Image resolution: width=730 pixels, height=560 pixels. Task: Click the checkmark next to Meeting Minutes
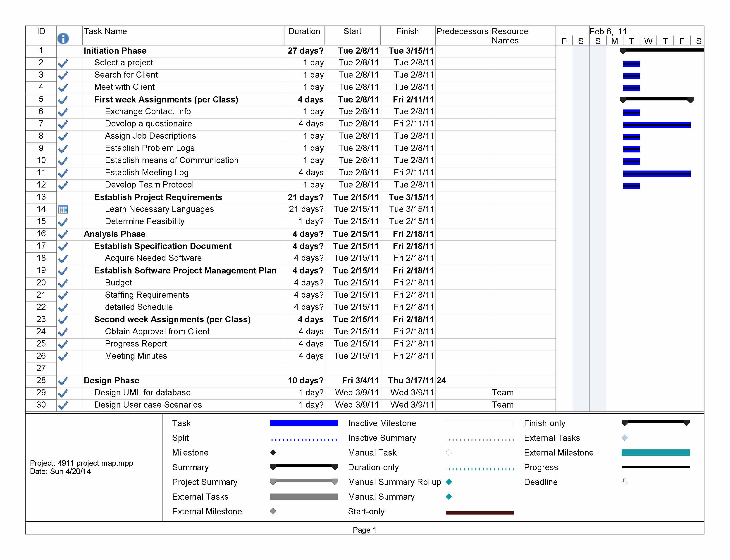63,356
